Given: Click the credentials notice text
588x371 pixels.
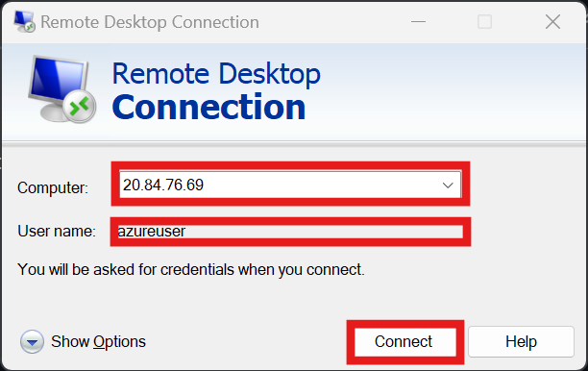Looking at the screenshot, I should click(x=191, y=270).
